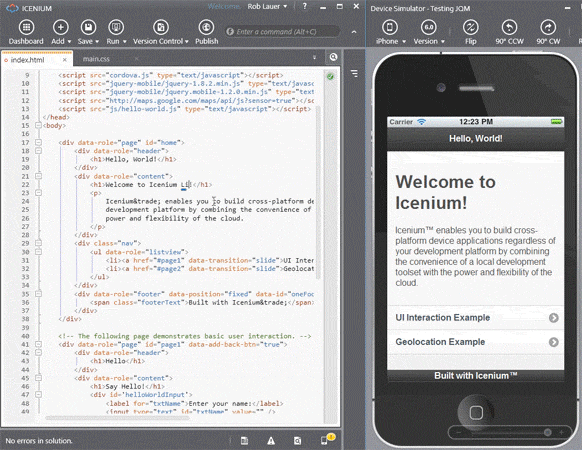Open UI Interaction Example list item
The image size is (582, 450).
475,317
